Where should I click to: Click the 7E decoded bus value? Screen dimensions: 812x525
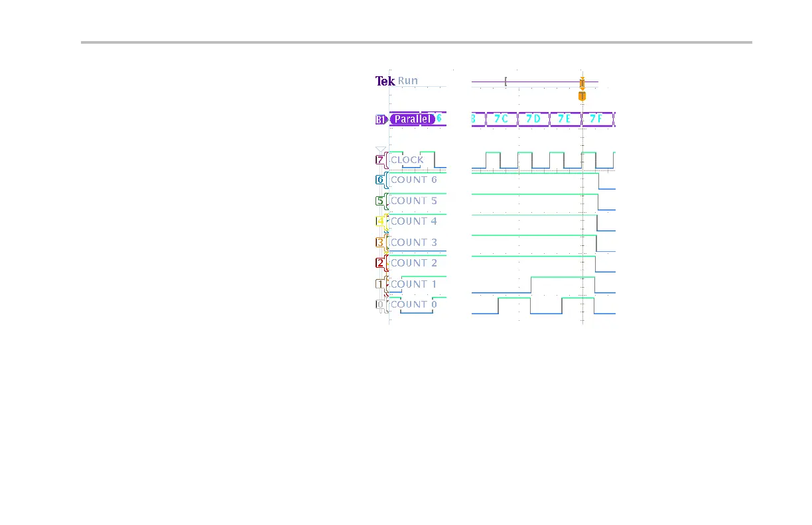[x=564, y=119]
